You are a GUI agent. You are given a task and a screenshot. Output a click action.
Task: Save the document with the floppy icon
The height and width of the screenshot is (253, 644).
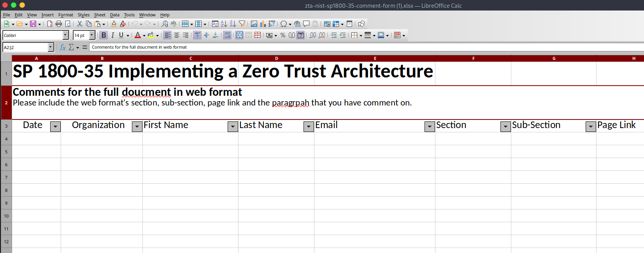(x=33, y=24)
